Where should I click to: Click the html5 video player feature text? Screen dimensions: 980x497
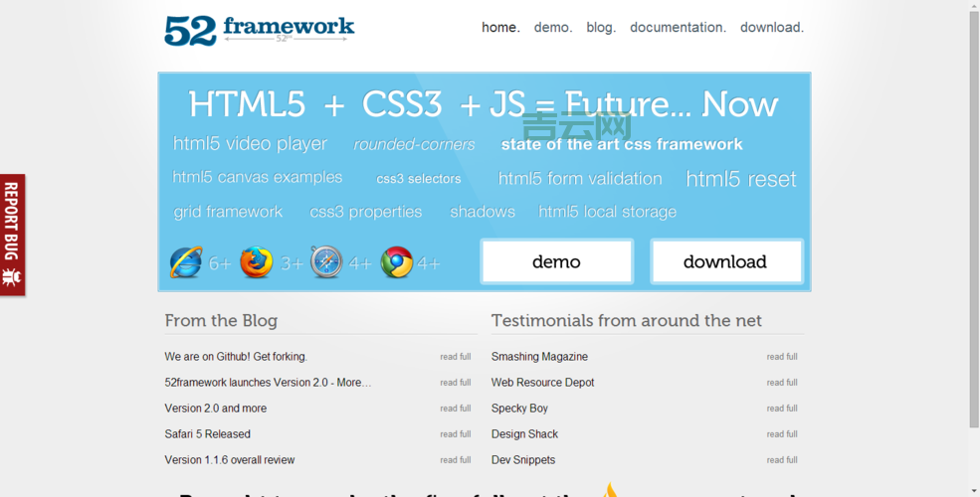click(250, 144)
